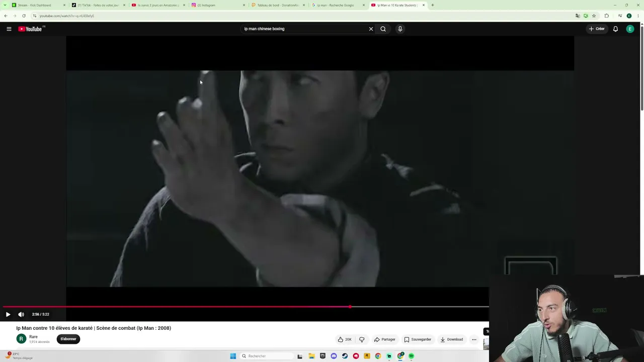The height and width of the screenshot is (362, 644).
Task: Open the Rare channel avatar
Action: 21,339
